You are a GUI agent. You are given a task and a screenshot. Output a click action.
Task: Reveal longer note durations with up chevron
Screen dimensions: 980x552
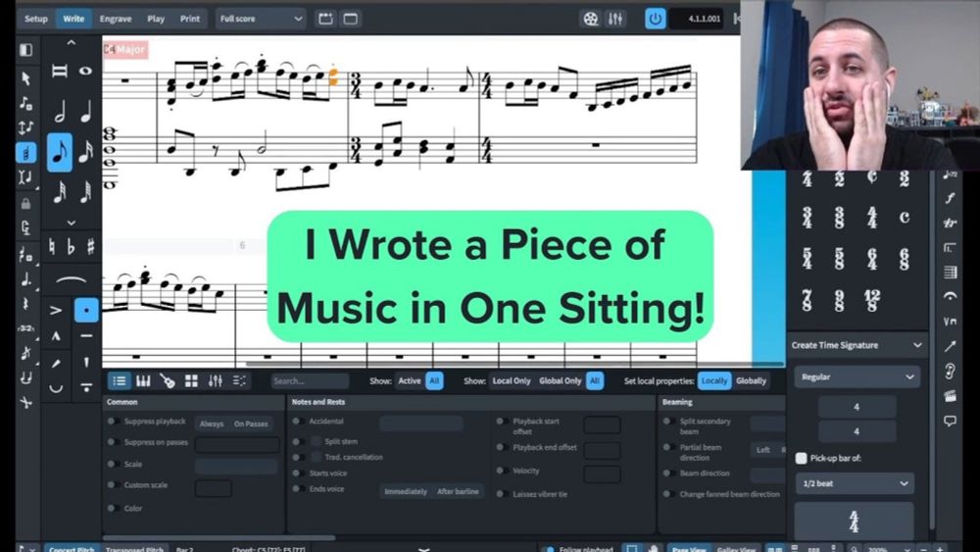coord(72,43)
